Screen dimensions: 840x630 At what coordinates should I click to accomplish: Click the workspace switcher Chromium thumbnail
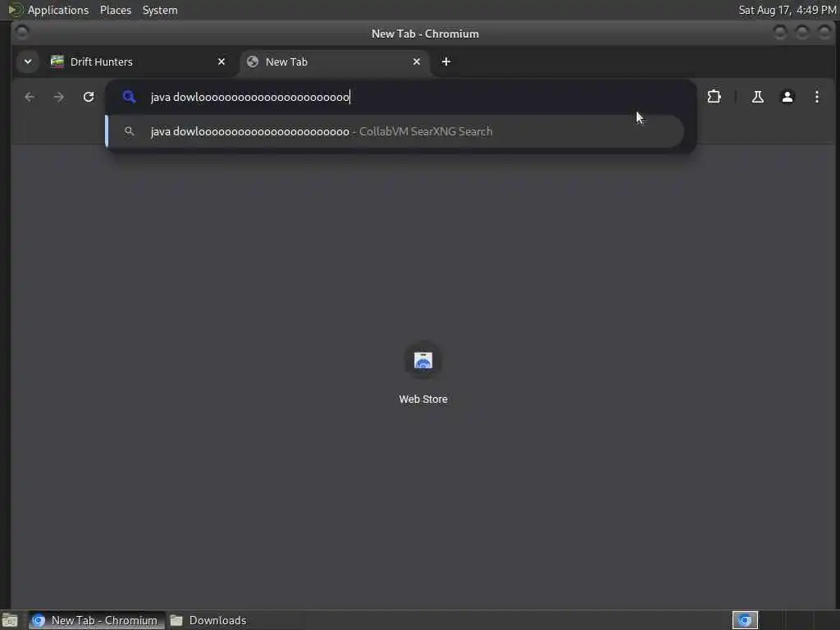pos(745,620)
